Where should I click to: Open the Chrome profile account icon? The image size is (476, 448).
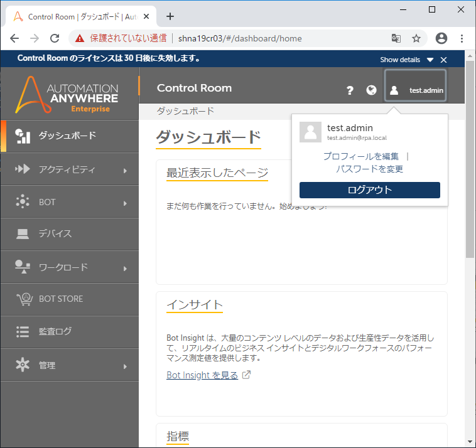click(x=441, y=38)
